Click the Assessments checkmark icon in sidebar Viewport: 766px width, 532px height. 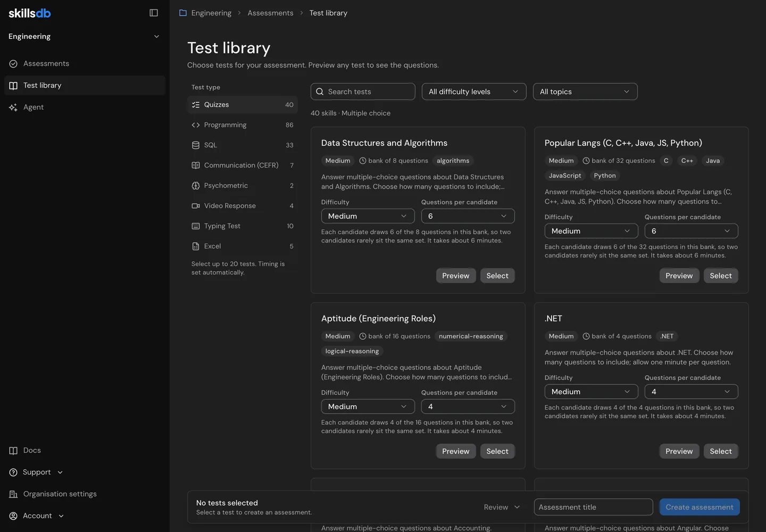[13, 64]
